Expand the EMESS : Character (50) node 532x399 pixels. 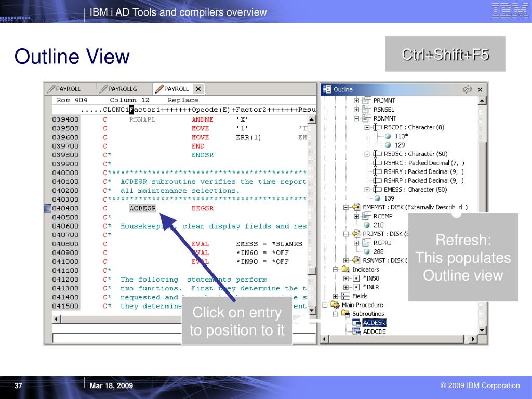[x=367, y=189]
